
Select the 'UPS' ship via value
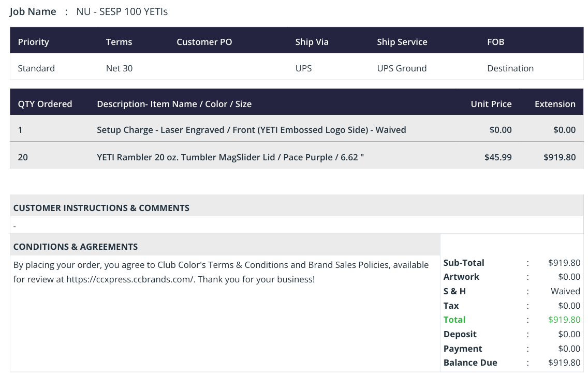coord(303,68)
